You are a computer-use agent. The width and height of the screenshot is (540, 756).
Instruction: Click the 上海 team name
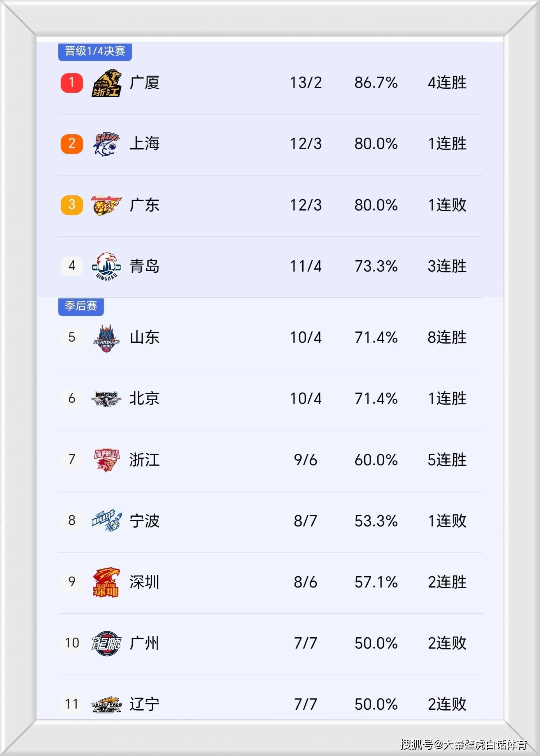tap(144, 144)
